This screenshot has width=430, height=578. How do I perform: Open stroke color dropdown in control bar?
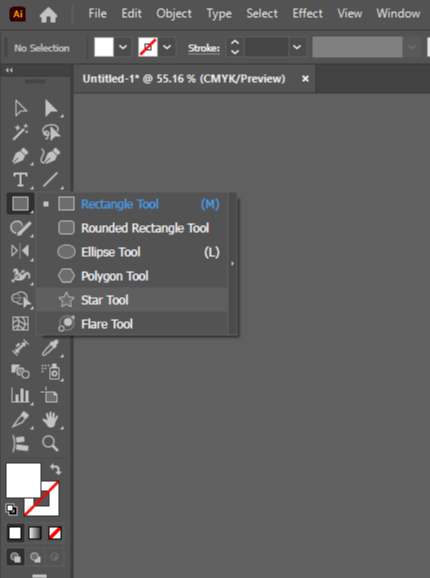pyautogui.click(x=167, y=48)
